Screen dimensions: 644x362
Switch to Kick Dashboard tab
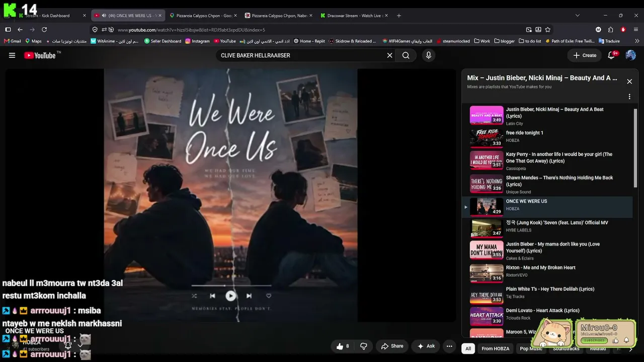click(52, 16)
